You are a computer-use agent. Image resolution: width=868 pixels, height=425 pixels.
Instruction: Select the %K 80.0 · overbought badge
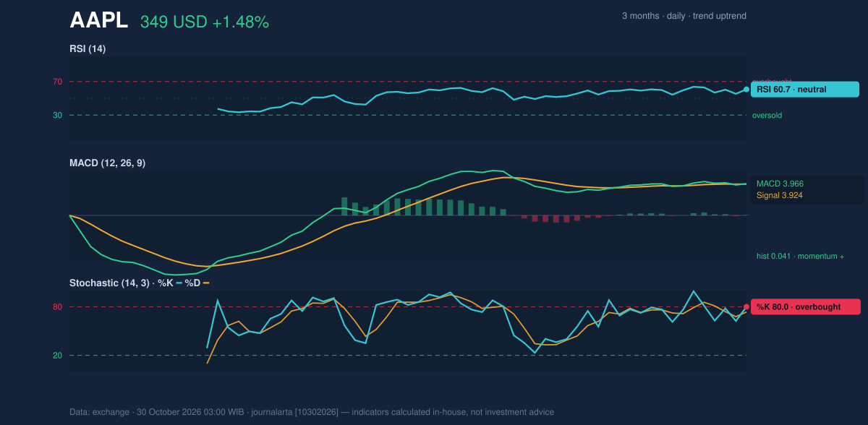(x=805, y=306)
